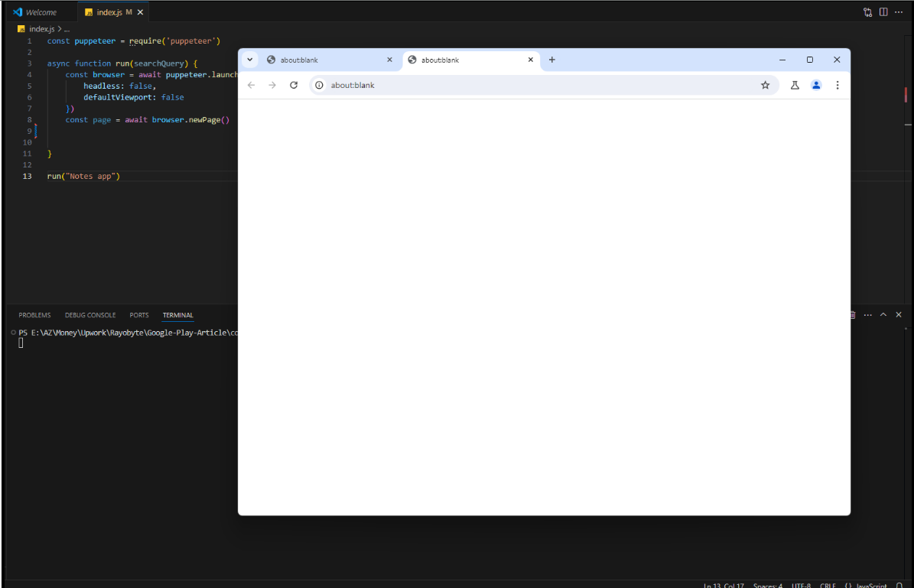Maximize the terminal panel with the chevron toggle
This screenshot has width=914, height=588.
point(883,314)
